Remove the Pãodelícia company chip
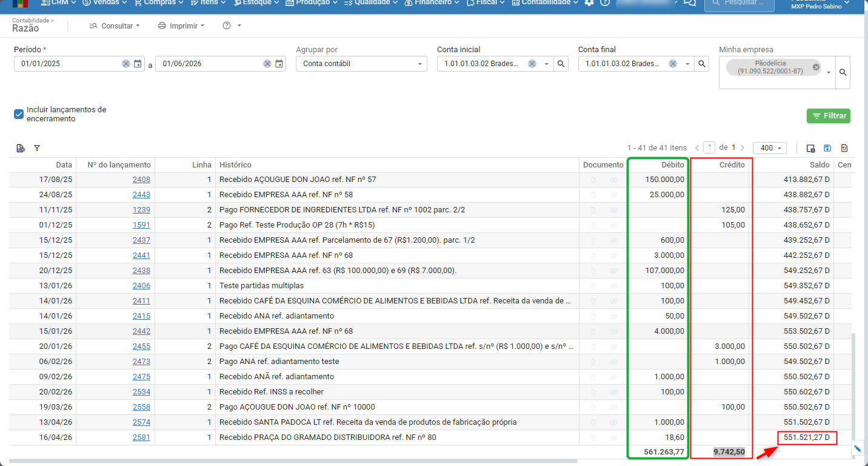The height and width of the screenshot is (466, 868). click(x=816, y=67)
